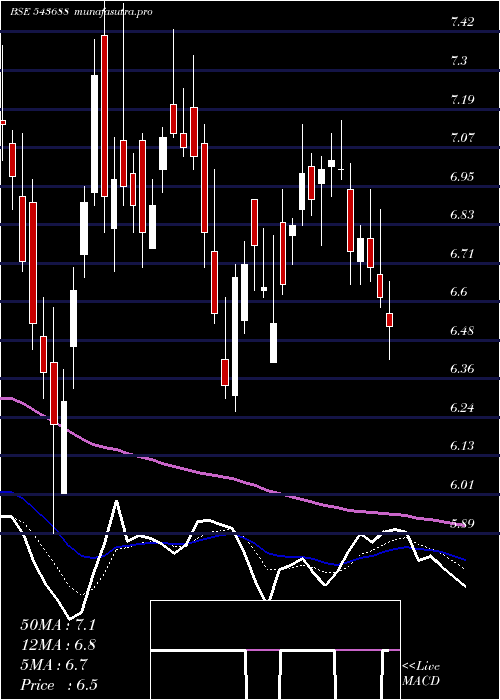Click the 6.13 price axis label
Screen dimensions: 500x700
pyautogui.click(x=462, y=446)
